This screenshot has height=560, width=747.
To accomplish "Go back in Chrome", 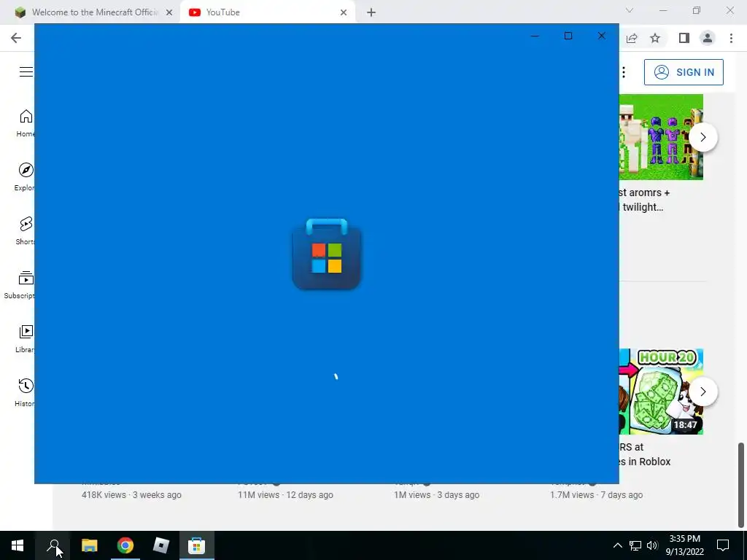I will [x=16, y=38].
